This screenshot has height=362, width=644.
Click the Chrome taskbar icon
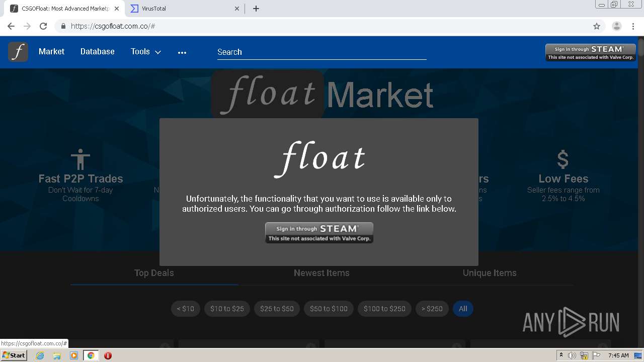91,355
